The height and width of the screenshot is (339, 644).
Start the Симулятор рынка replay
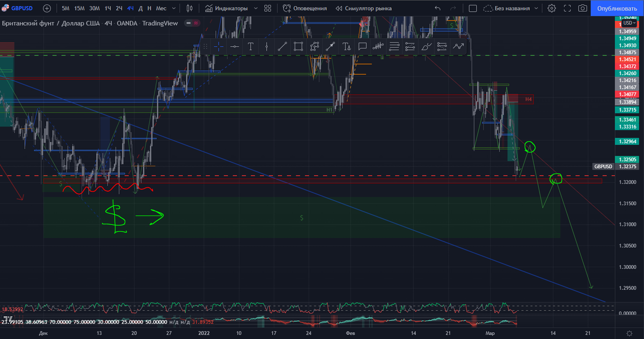pyautogui.click(x=364, y=8)
